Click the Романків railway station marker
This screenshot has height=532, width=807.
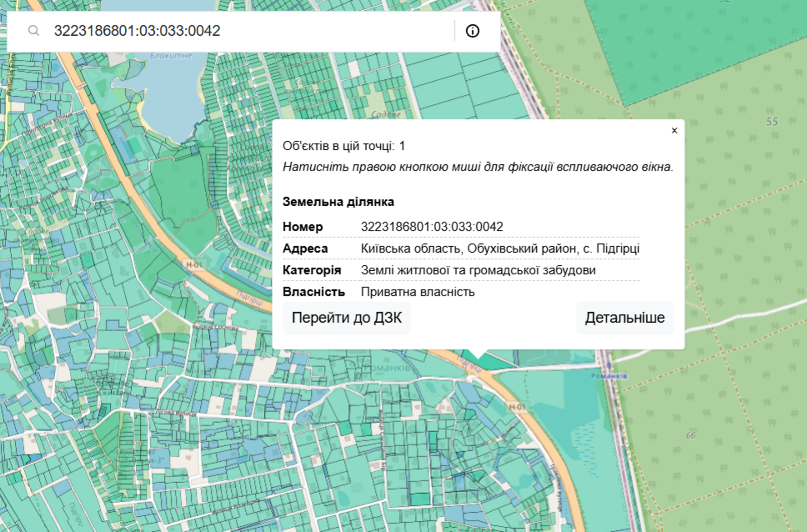tap(609, 366)
